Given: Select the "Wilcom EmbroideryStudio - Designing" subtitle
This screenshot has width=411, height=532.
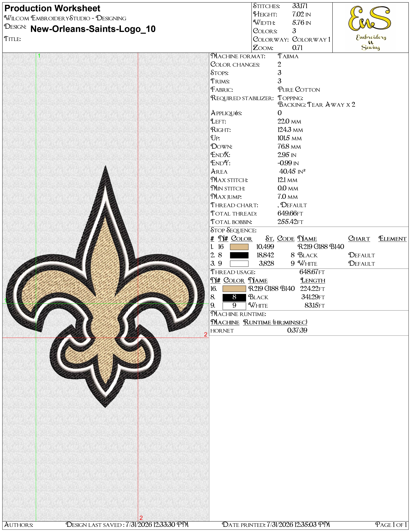Looking at the screenshot, I should (x=65, y=18).
